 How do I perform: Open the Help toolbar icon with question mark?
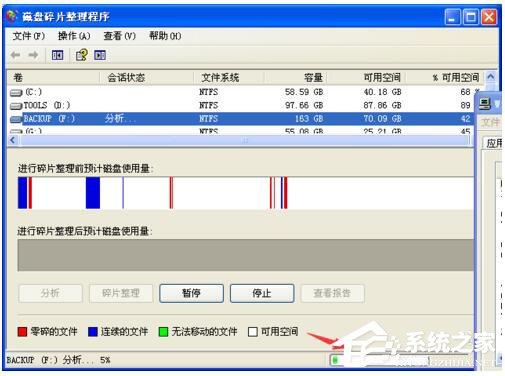(82, 55)
